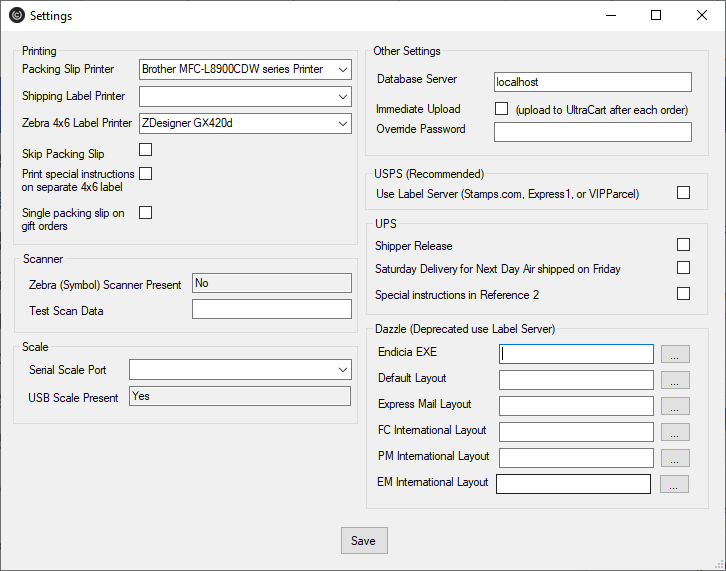Click the Zebra Scanner Present 'No' field
This screenshot has height=571, width=726.
[x=272, y=283]
